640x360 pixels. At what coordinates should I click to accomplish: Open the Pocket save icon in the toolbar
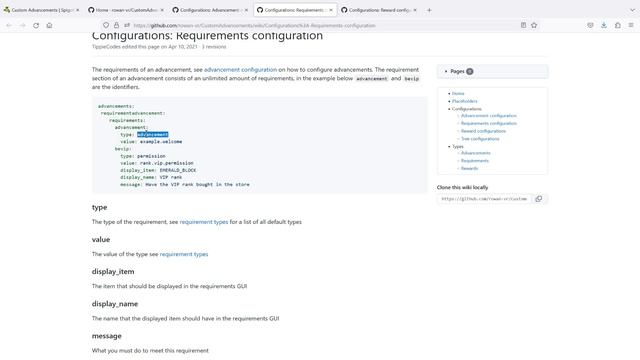pyautogui.click(x=590, y=25)
